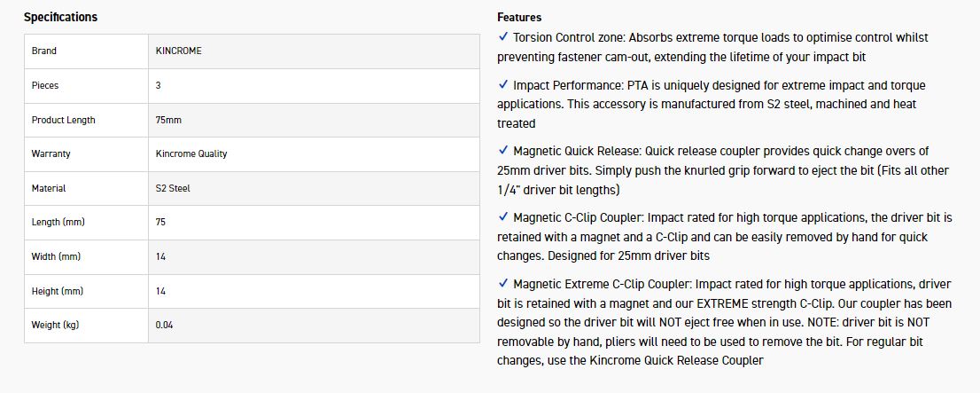Click the 75mm product length value

pyautogui.click(x=168, y=120)
